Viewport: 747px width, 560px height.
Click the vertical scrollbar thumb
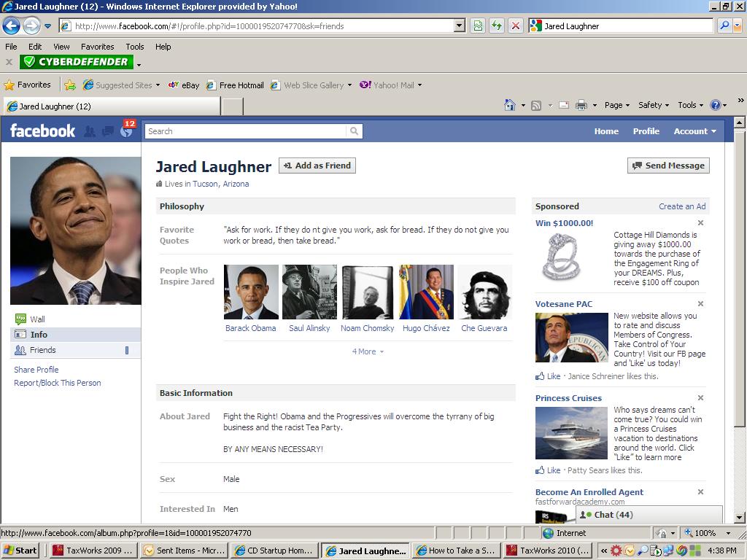(739, 281)
